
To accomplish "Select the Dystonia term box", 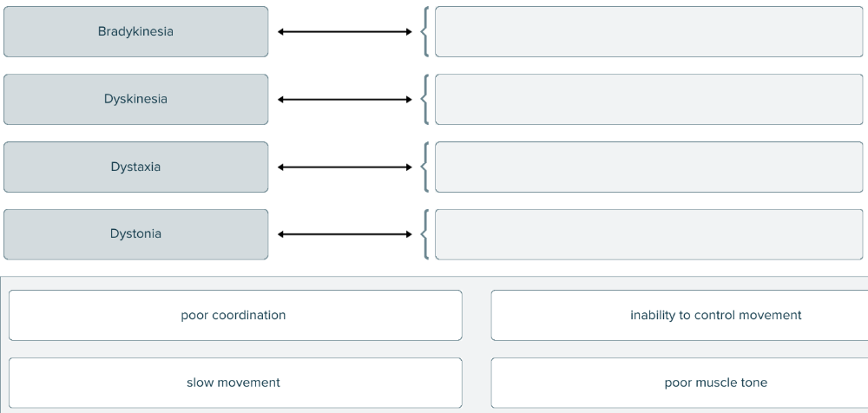I will point(135,234).
